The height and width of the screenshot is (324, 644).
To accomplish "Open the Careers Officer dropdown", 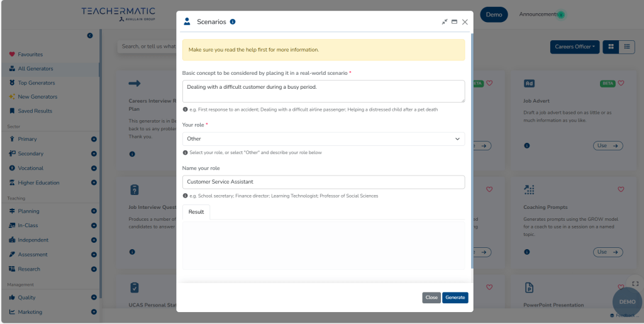I will (x=575, y=47).
